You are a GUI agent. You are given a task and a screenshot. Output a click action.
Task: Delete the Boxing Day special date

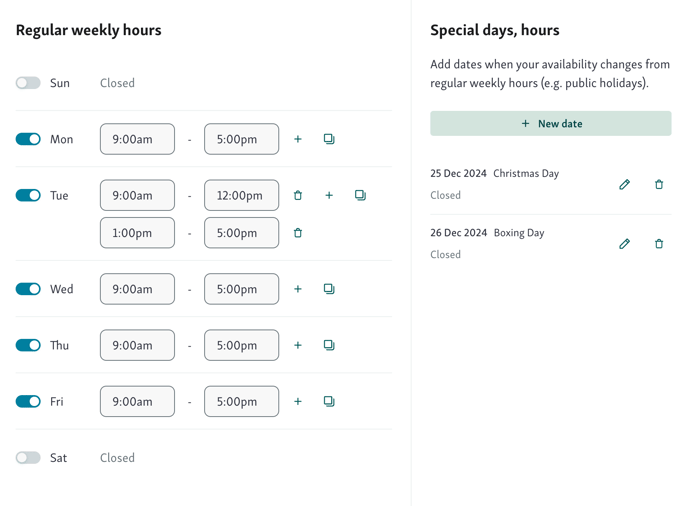pos(659,244)
